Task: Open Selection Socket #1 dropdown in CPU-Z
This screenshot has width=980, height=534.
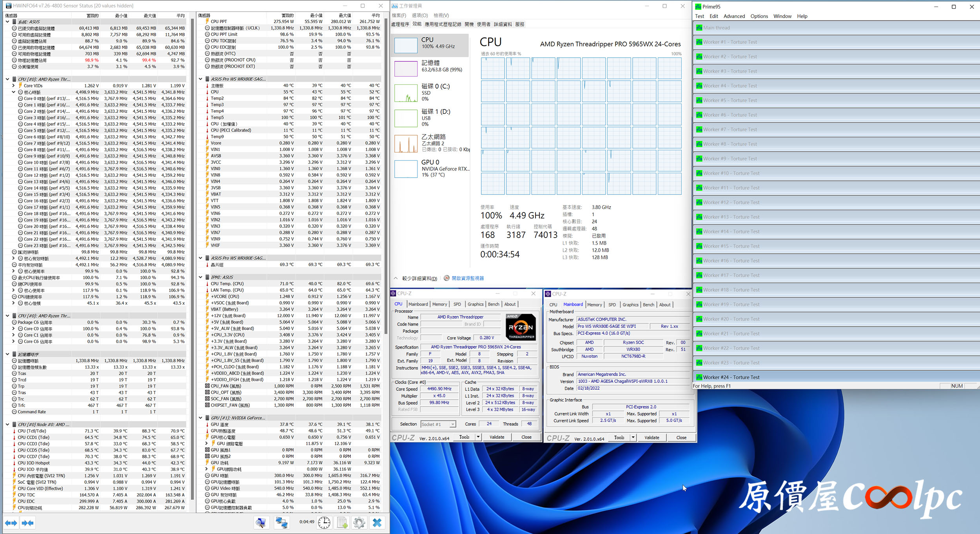Action: pyautogui.click(x=452, y=424)
